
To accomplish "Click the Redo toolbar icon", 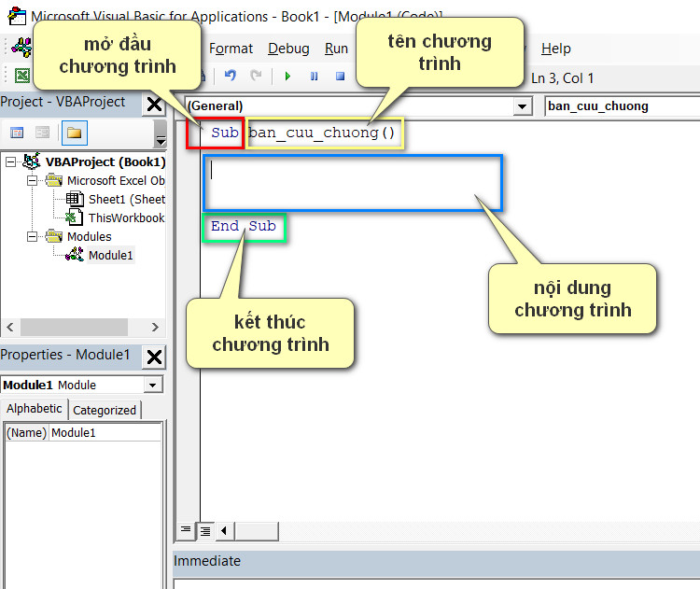I will tap(256, 76).
